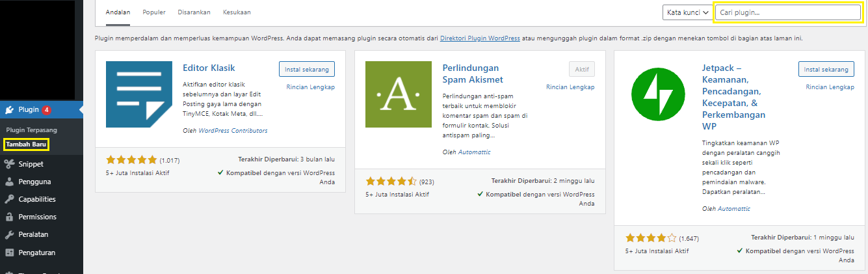Open the Direktori Plugin WordPress link
The image size is (868, 274).
click(480, 38)
